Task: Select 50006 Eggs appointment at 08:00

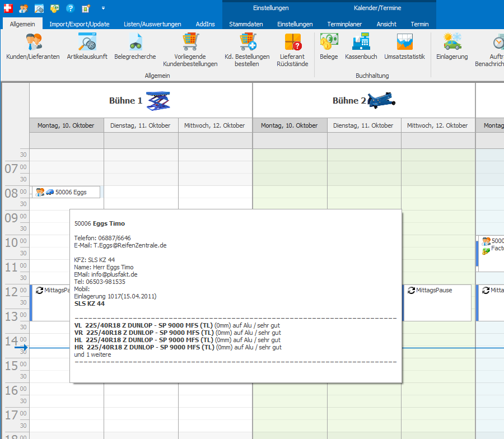Action: tap(66, 192)
